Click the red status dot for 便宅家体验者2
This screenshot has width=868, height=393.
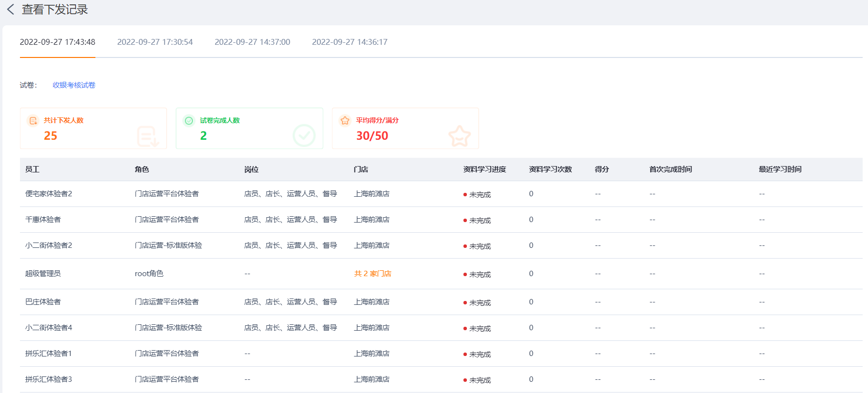pos(465,195)
